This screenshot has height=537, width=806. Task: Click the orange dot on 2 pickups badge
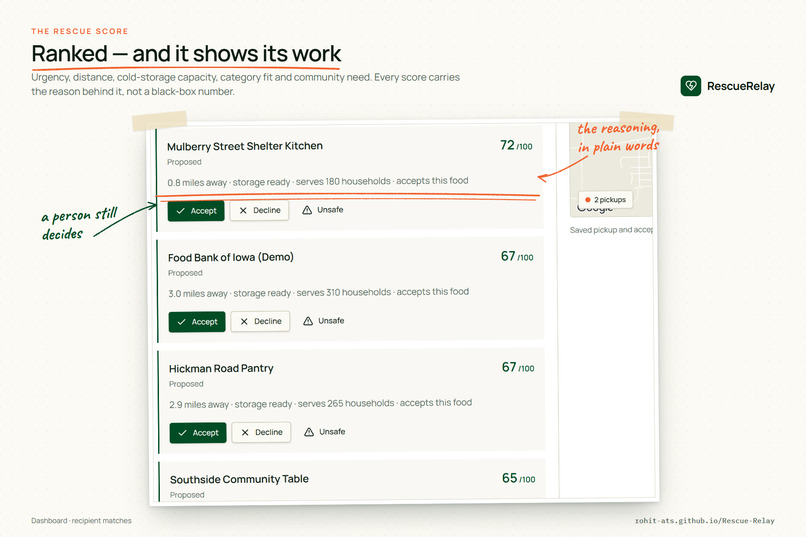click(588, 199)
